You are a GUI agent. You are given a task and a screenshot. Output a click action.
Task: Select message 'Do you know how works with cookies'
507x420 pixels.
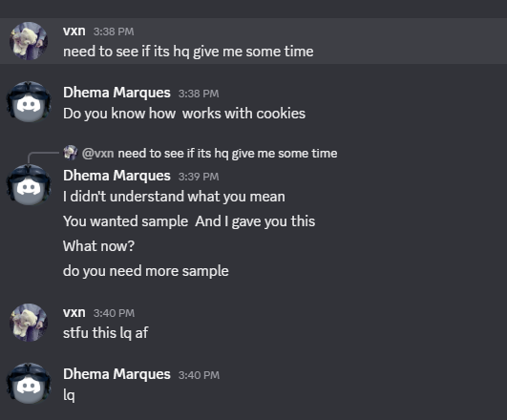coord(184,114)
